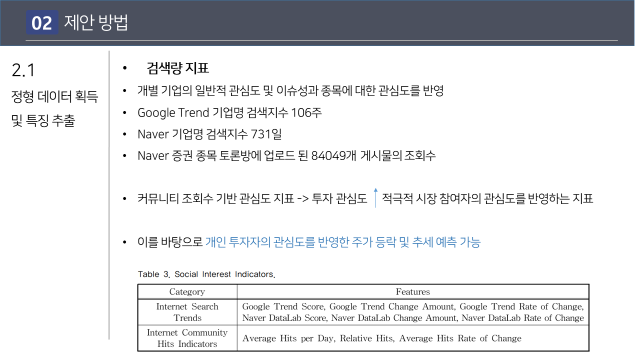Image resolution: width=640 pixels, height=360 pixels.
Task: Select the '정형 데이터 획득' sidebar text
Action: [55, 96]
